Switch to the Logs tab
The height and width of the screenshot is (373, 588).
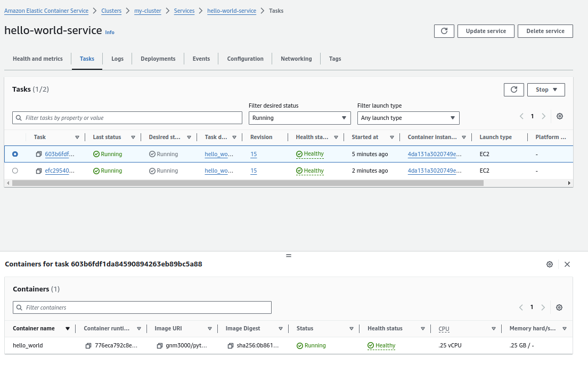(117, 59)
